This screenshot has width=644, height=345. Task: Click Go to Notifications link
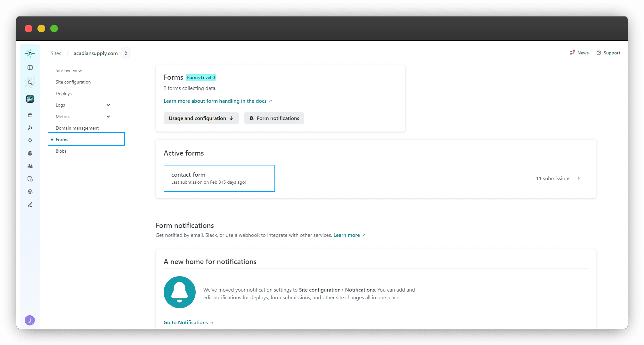(x=188, y=322)
